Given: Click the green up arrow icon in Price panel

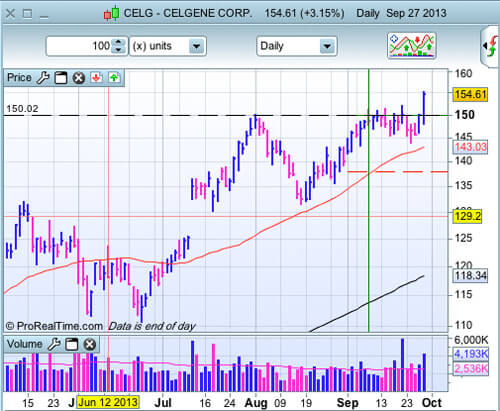Looking at the screenshot, I should [x=114, y=78].
